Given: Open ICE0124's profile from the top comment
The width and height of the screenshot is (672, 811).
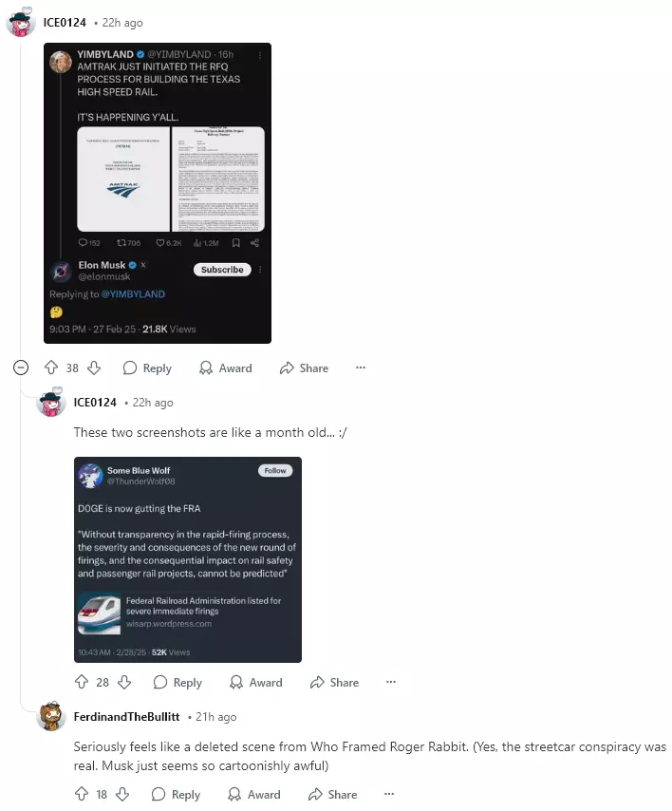Looking at the screenshot, I should pyautogui.click(x=65, y=22).
